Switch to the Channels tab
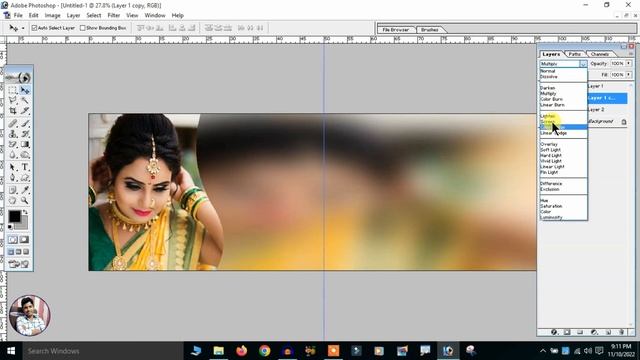This screenshot has height=360, width=640. click(599, 54)
